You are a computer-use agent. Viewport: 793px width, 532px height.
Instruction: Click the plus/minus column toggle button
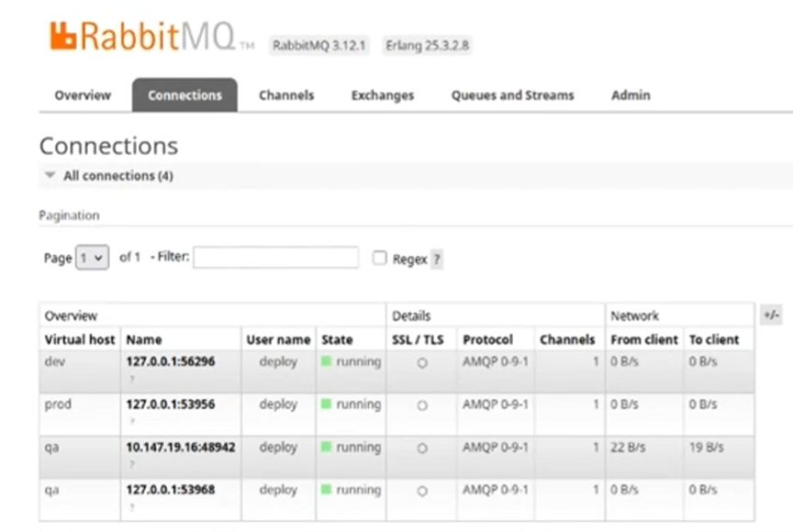click(x=771, y=316)
